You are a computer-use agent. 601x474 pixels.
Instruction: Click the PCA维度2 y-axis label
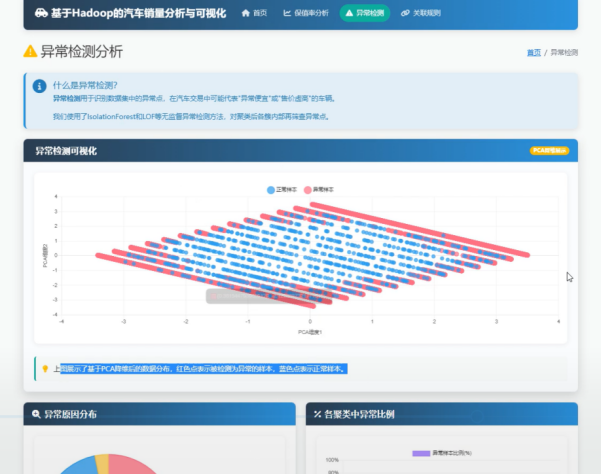[45, 255]
